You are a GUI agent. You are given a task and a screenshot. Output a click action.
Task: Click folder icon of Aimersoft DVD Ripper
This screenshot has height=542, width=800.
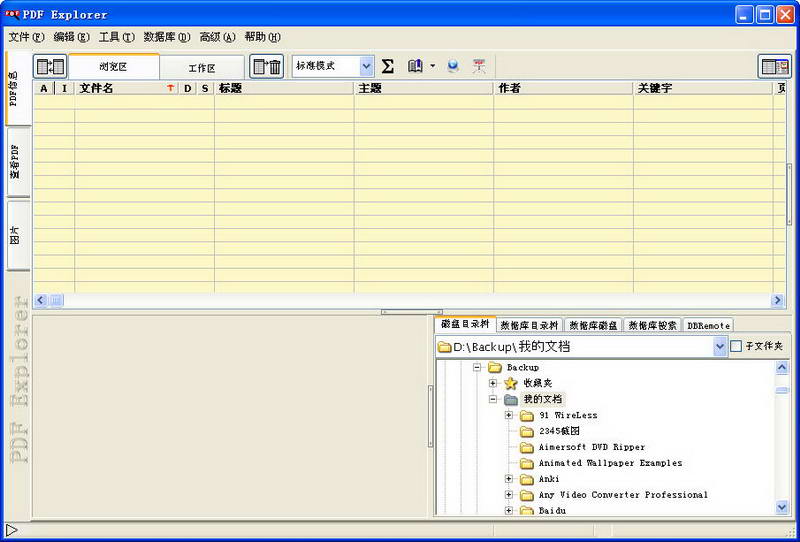(x=527, y=448)
